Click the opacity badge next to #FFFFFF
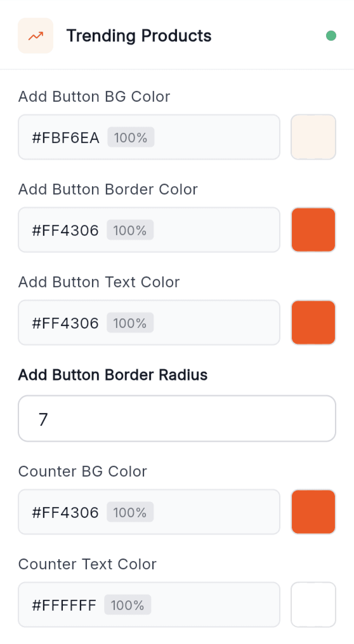354x644 pixels. click(128, 605)
